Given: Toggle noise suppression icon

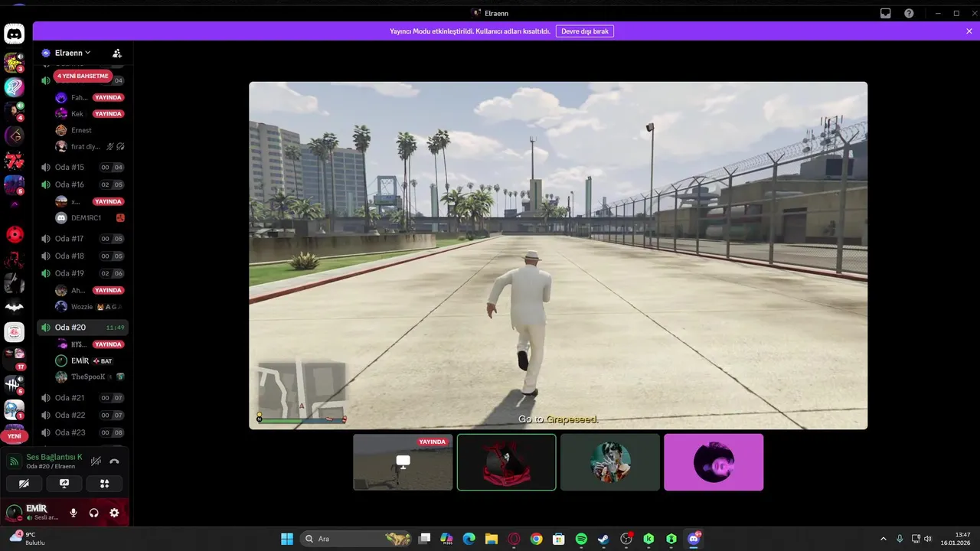Looking at the screenshot, I should point(96,461).
